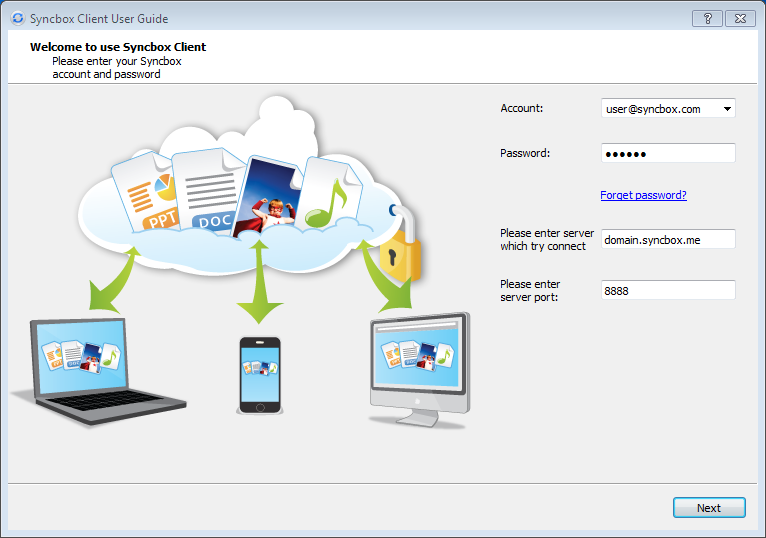
Task: Click the smartphone illustration
Action: [x=260, y=375]
